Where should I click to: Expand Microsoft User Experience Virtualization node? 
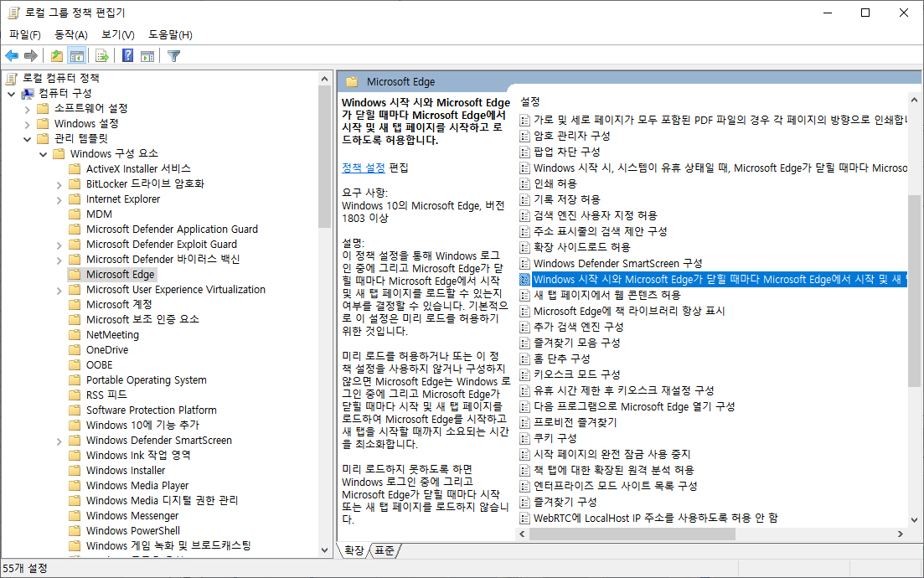(x=59, y=290)
